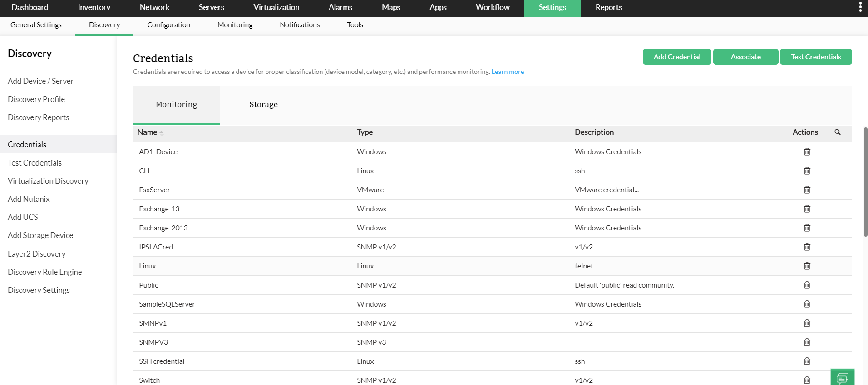Viewport: 868px width, 385px height.
Task: Switch to the Storage credentials tab
Action: (263, 105)
